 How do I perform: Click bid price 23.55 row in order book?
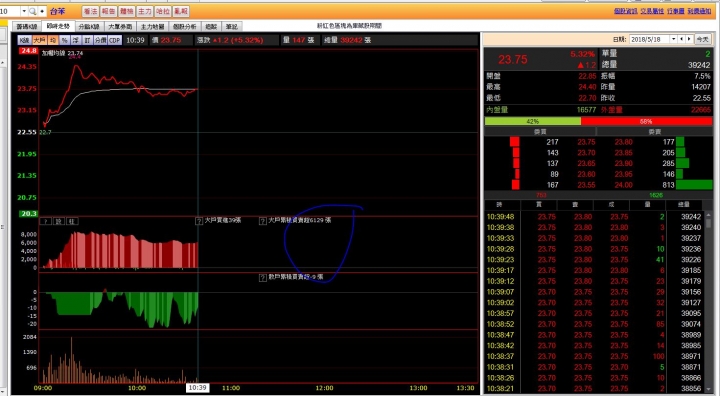[586, 185]
